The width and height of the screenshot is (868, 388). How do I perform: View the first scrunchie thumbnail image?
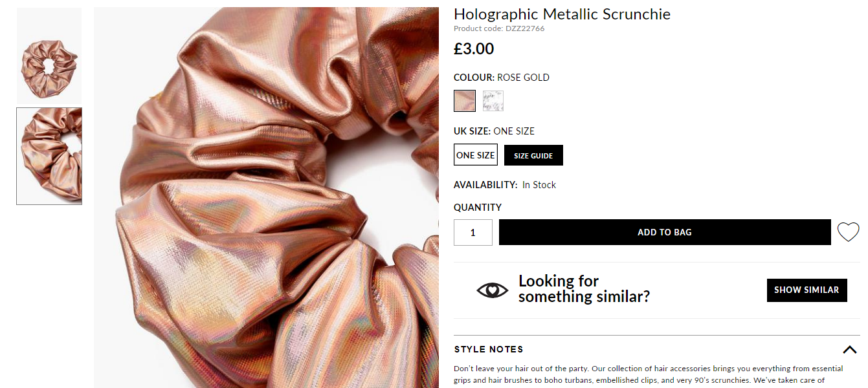point(49,56)
